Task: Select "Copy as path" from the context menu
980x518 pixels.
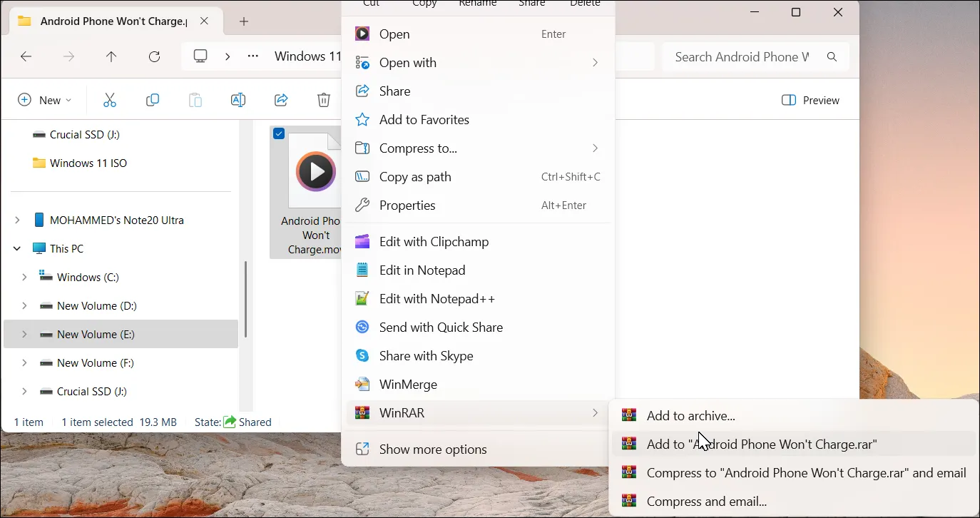Action: [x=415, y=176]
